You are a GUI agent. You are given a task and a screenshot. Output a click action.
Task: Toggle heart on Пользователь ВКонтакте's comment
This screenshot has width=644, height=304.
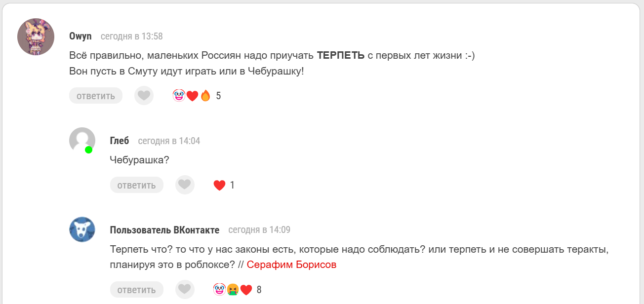coord(185,290)
